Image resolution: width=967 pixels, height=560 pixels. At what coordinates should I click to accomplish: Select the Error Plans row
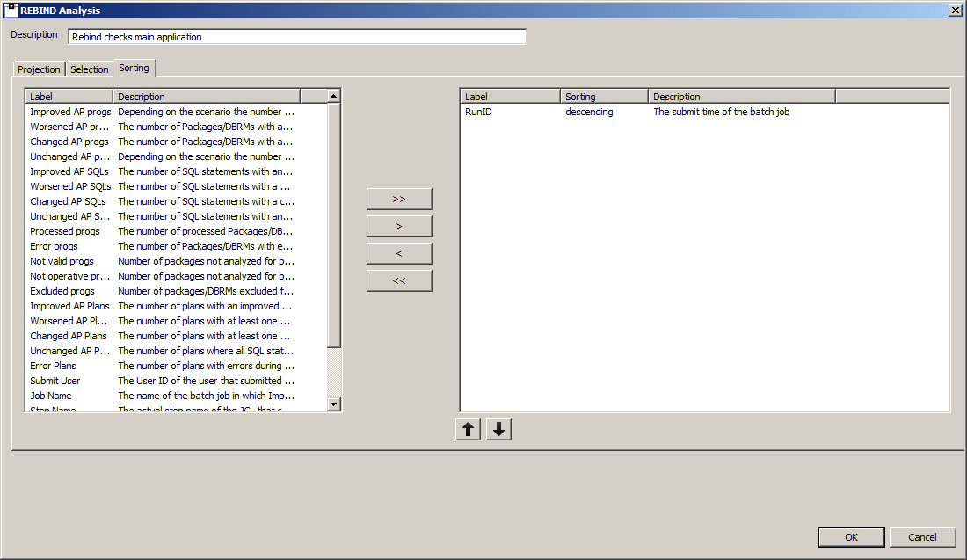pyautogui.click(x=54, y=366)
